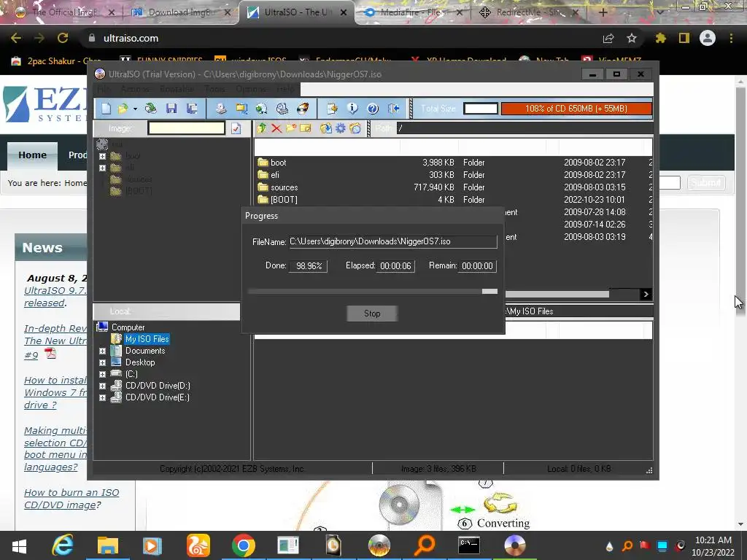The image size is (747, 560).
Task: Select Computer in the Local tree
Action: (128, 327)
